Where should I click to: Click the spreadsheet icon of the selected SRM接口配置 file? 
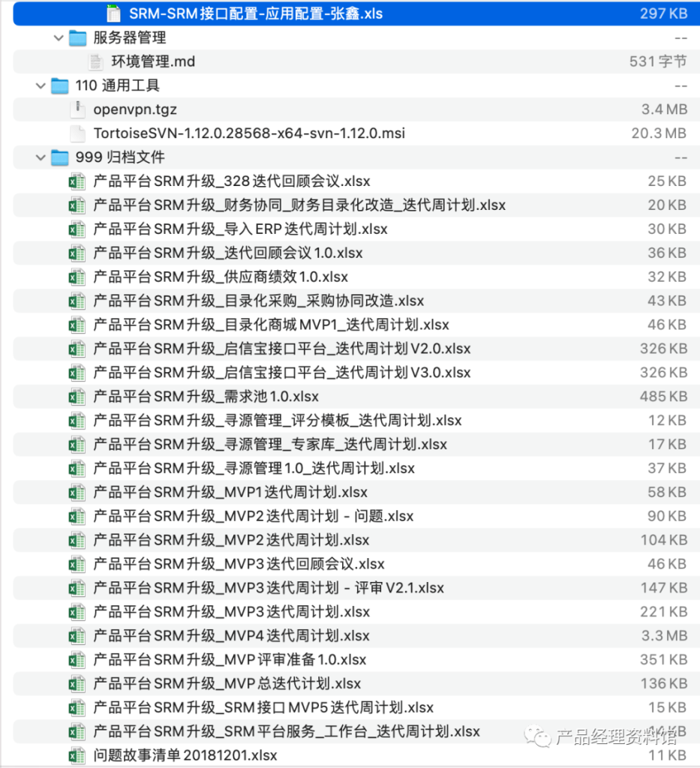click(x=113, y=13)
